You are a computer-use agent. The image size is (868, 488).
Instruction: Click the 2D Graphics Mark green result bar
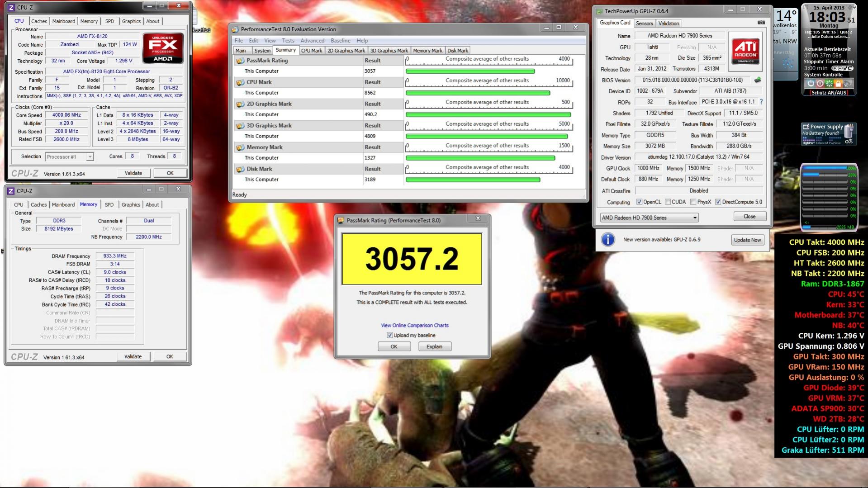coord(488,114)
